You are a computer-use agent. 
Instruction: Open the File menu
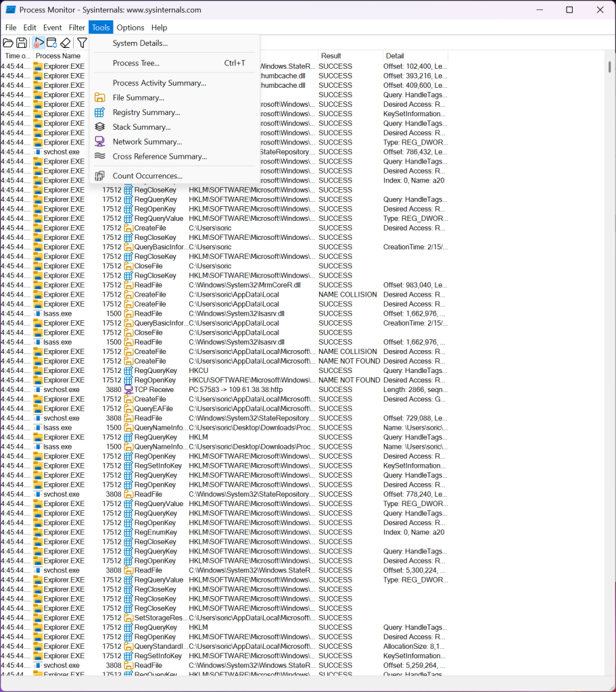pyautogui.click(x=11, y=27)
